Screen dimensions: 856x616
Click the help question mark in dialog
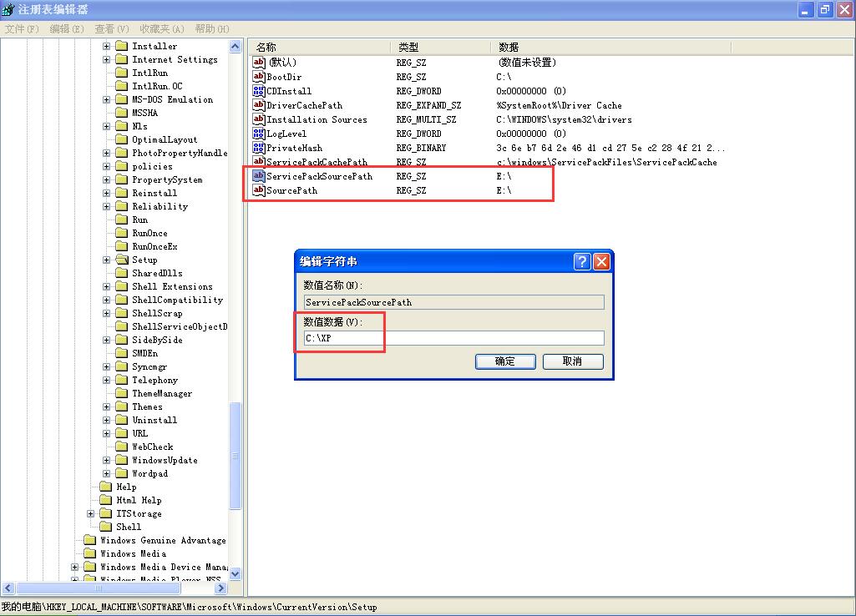click(x=582, y=261)
